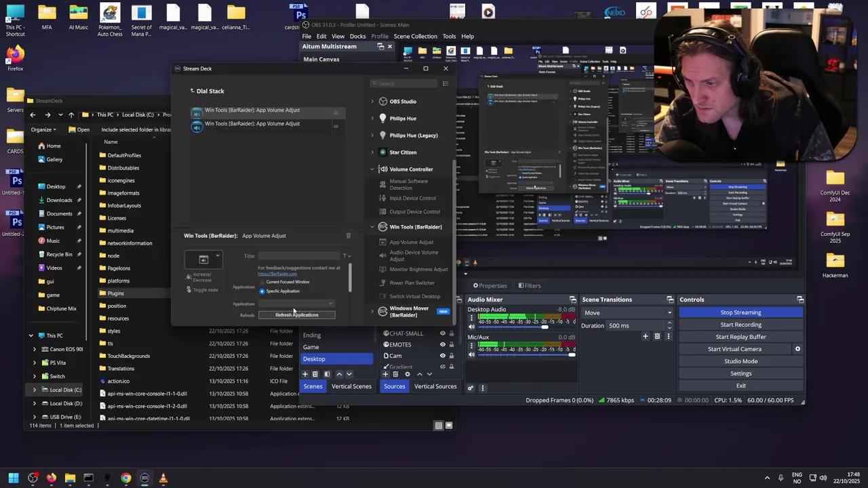This screenshot has width=868, height=488.
Task: Remove the selected scene with the trash icon
Action: coord(315,374)
